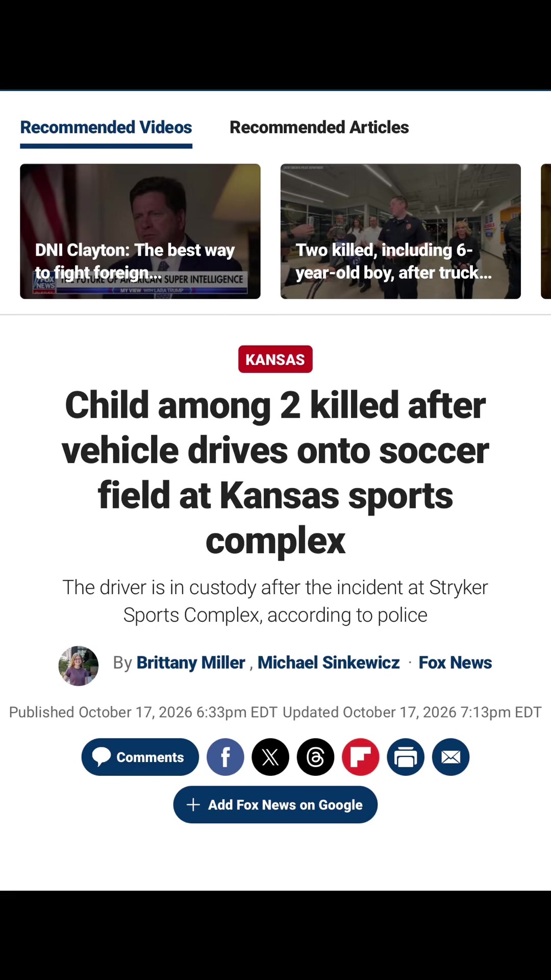Play the Two killed truck video

[x=400, y=231]
